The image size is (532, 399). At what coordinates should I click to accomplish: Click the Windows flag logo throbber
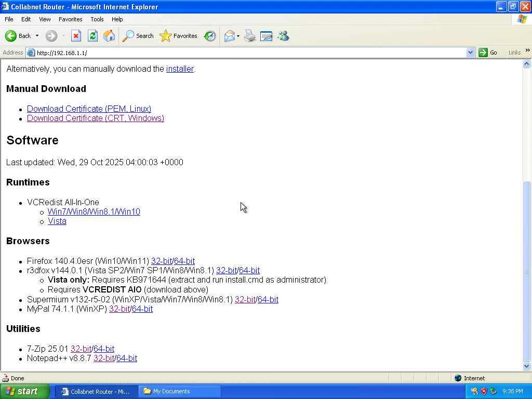coord(522,19)
